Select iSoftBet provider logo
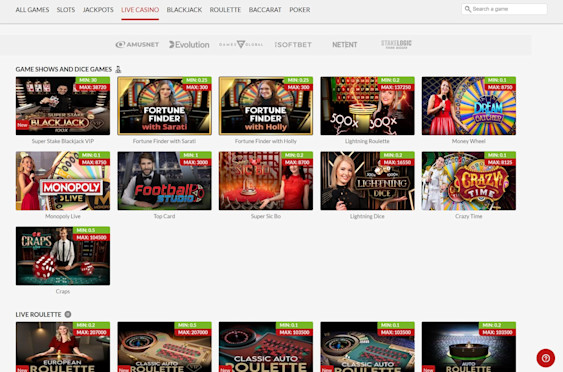Image resolution: width=563 pixels, height=372 pixels. coord(293,45)
